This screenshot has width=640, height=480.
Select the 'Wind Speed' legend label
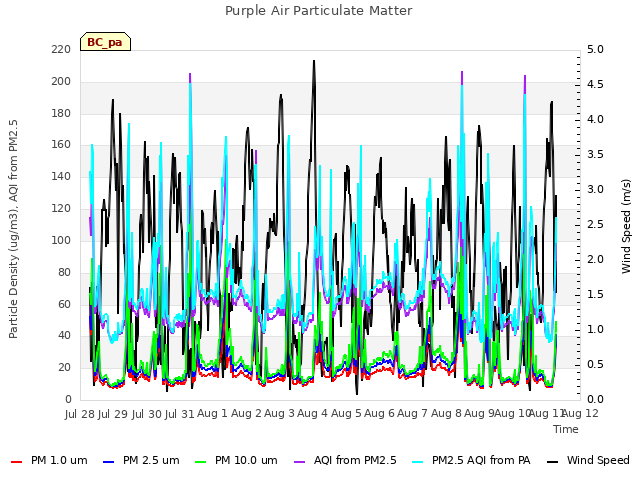598,460
